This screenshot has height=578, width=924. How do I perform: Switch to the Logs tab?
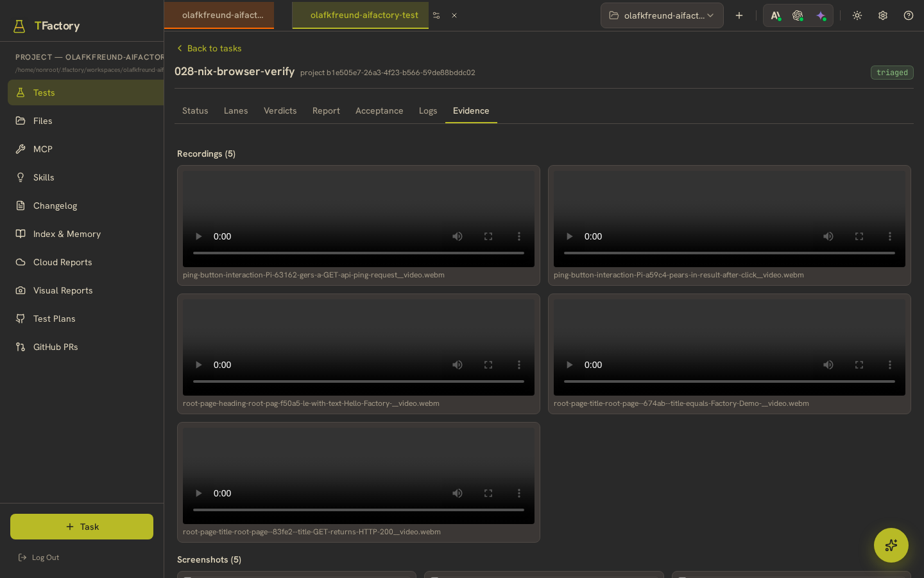click(428, 110)
